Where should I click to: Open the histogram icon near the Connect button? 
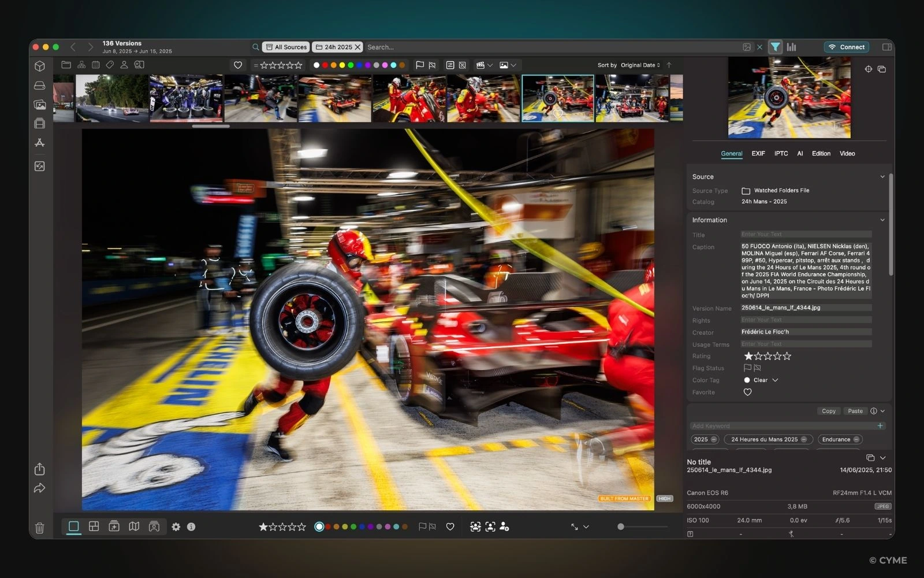(792, 47)
